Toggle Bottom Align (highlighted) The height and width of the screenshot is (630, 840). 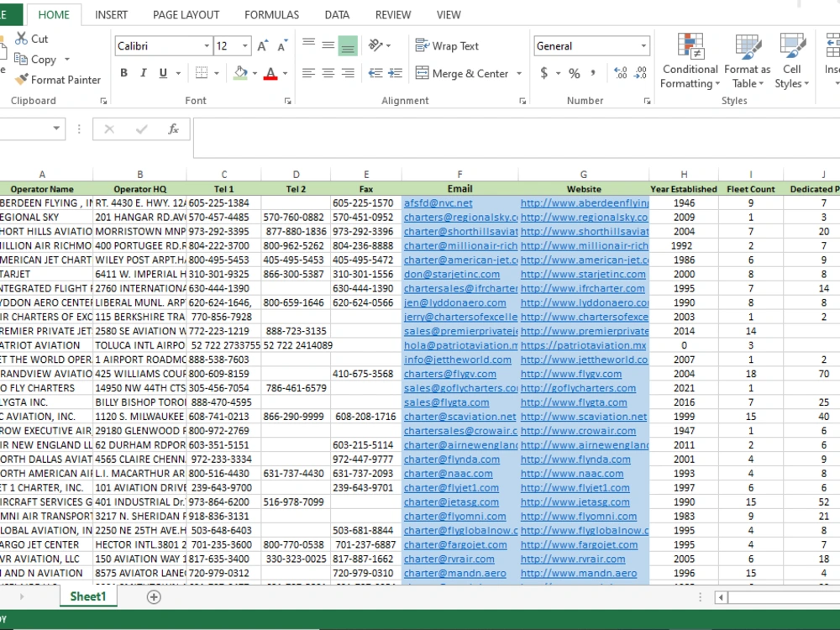click(x=348, y=45)
